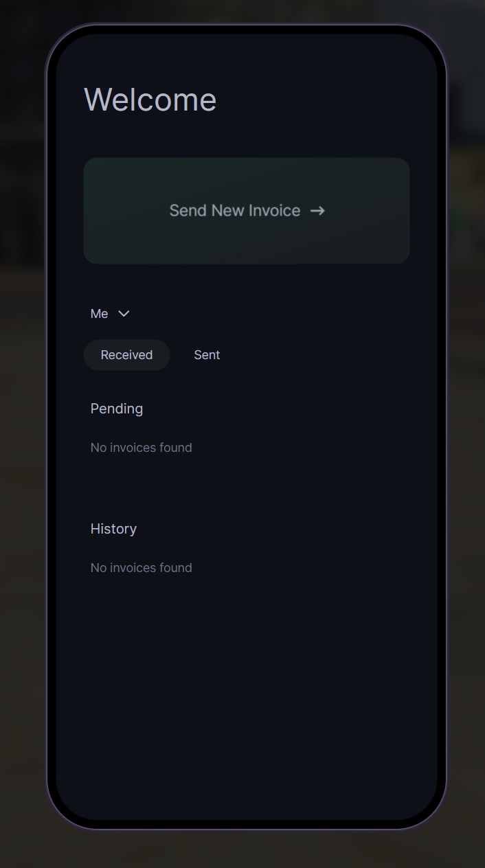Click the chevron icon next to Me
The image size is (485, 868).
click(x=124, y=314)
